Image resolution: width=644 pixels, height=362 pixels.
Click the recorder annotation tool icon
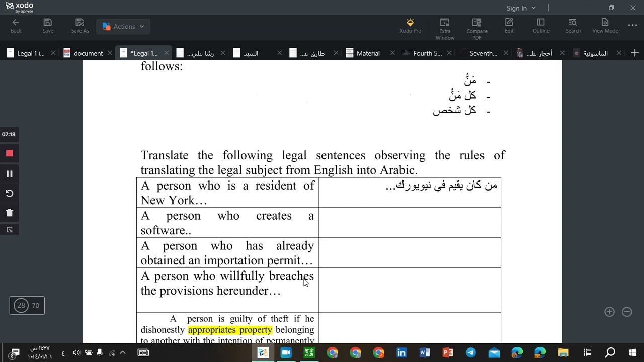pyautogui.click(x=9, y=230)
